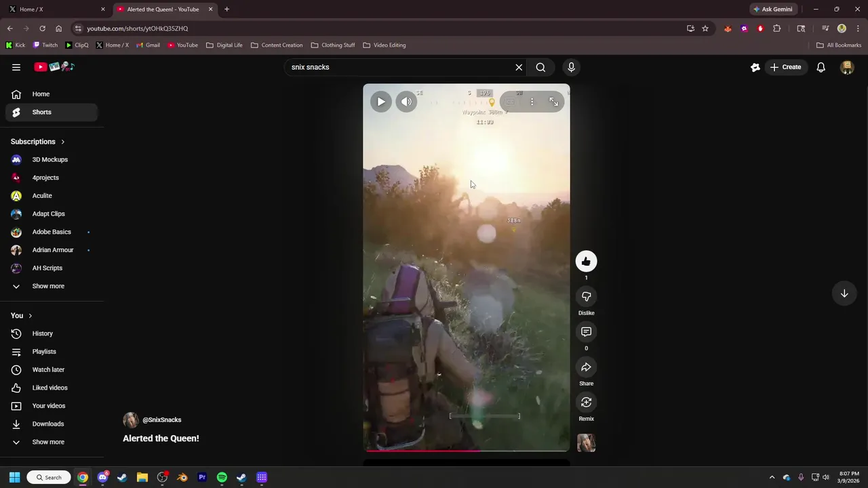868x488 pixels.
Task: Click the Create button
Action: [x=785, y=67]
